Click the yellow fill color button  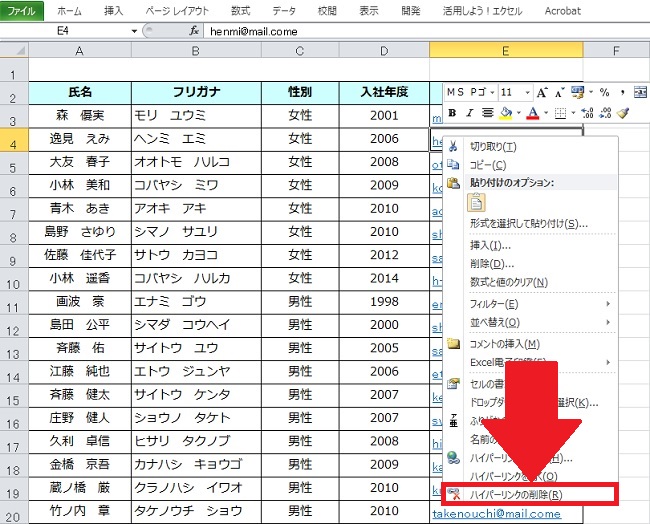pos(506,113)
